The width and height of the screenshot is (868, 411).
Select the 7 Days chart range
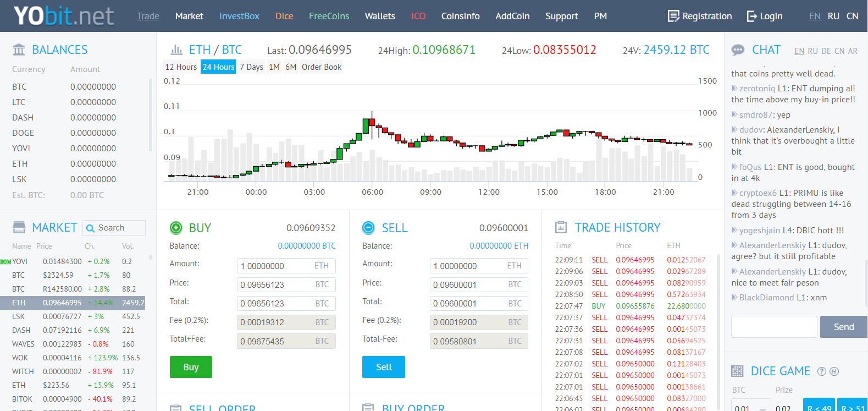[x=251, y=67]
